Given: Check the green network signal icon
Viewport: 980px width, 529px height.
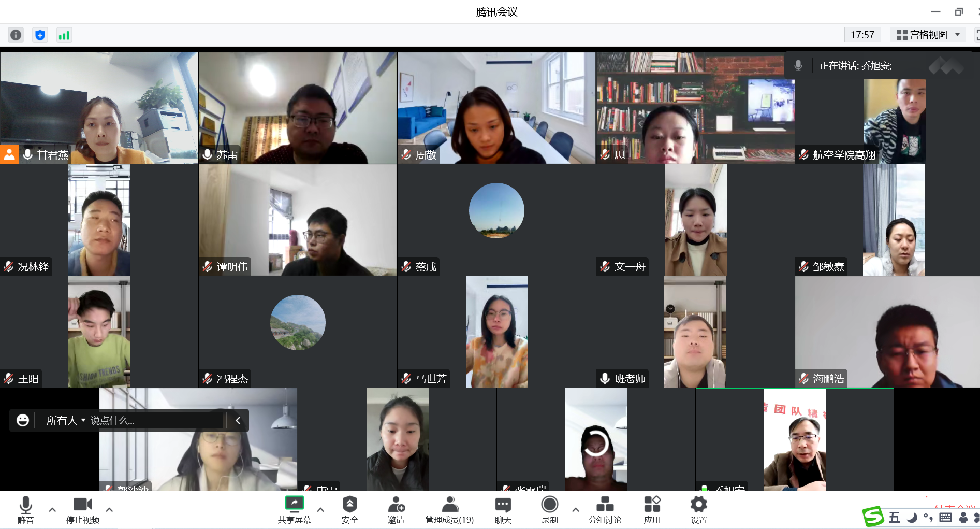Looking at the screenshot, I should (64, 35).
